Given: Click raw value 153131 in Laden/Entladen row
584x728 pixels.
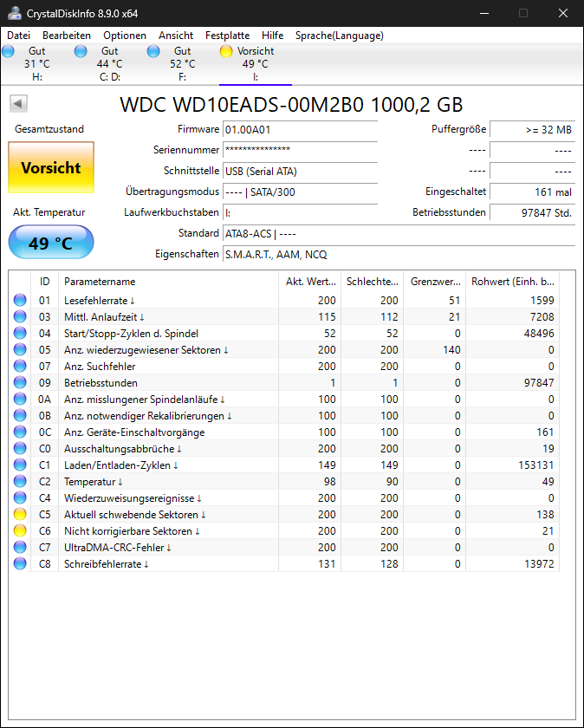Looking at the screenshot, I should pos(536,465).
